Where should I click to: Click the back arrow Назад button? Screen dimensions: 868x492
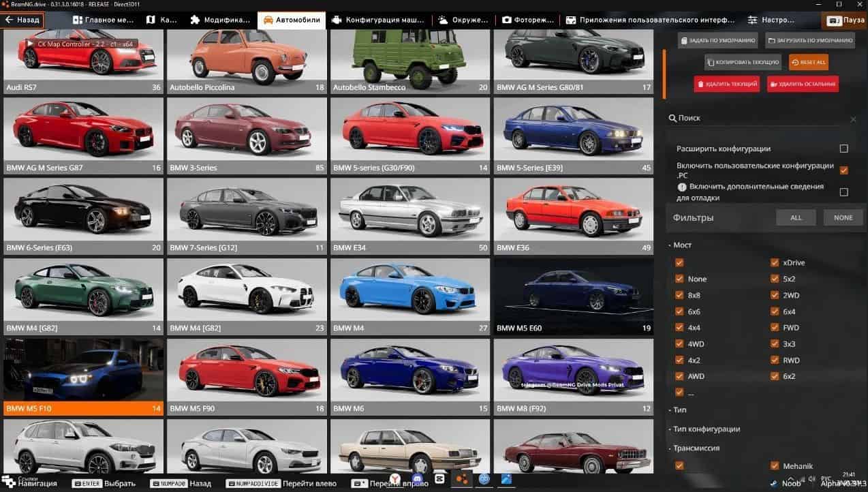22,20
